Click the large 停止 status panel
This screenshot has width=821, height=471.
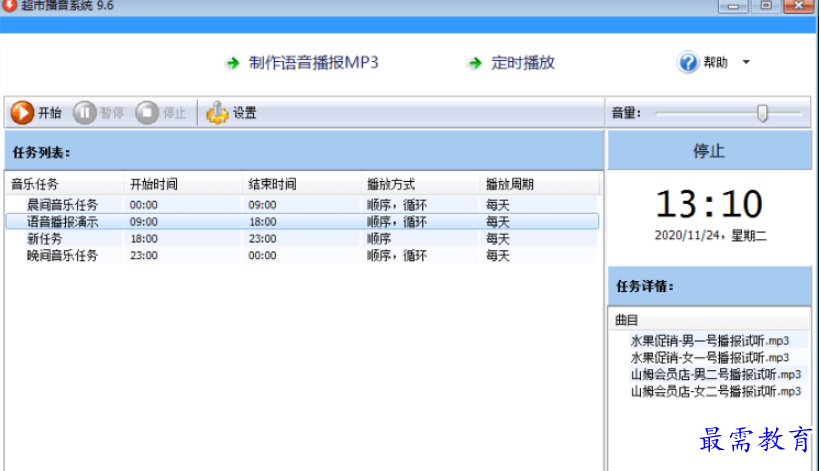[x=709, y=151]
